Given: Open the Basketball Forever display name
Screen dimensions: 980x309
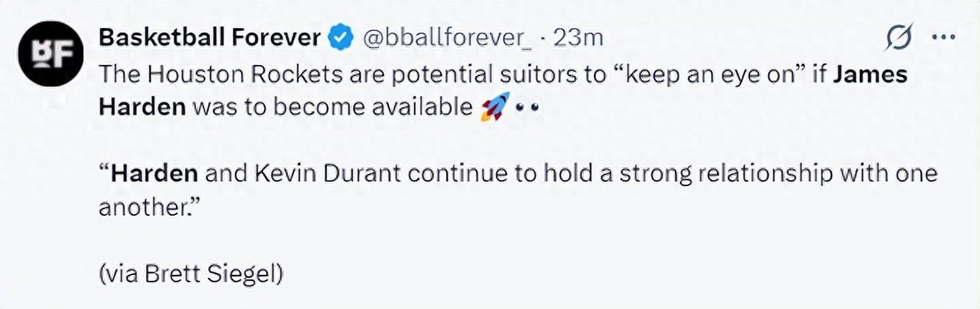Looking at the screenshot, I should click(209, 38).
